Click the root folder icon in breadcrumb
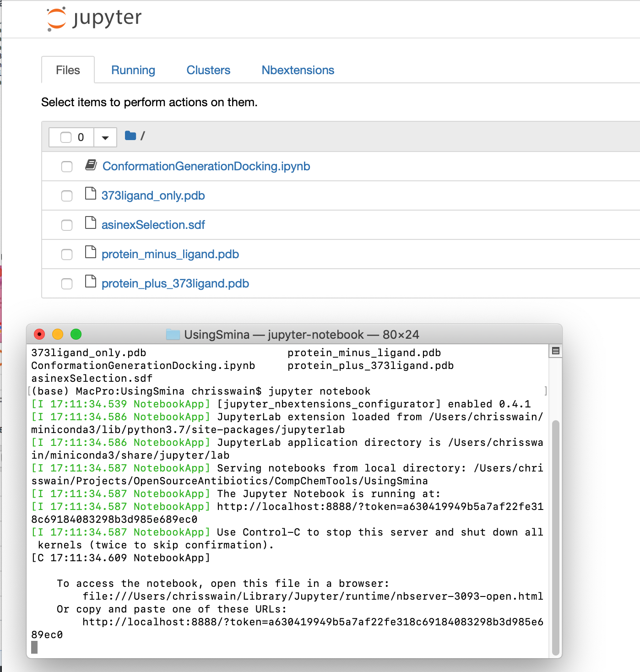This screenshot has height=672, width=640. point(130,135)
